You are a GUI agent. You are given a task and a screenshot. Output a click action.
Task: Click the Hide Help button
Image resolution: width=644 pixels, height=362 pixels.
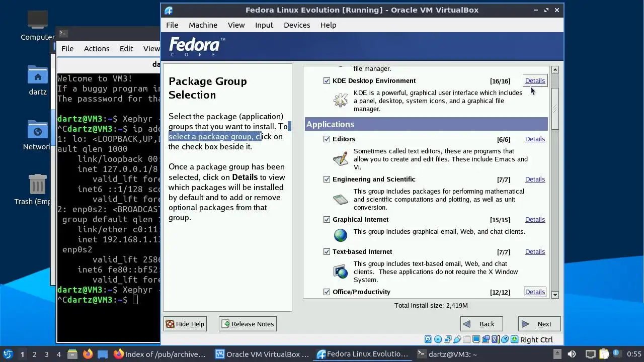[185, 324]
